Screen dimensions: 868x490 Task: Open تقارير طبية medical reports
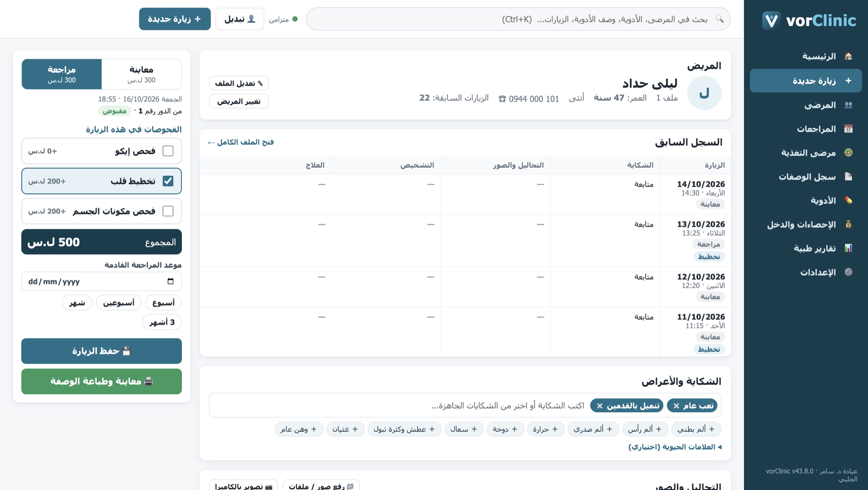(806, 248)
